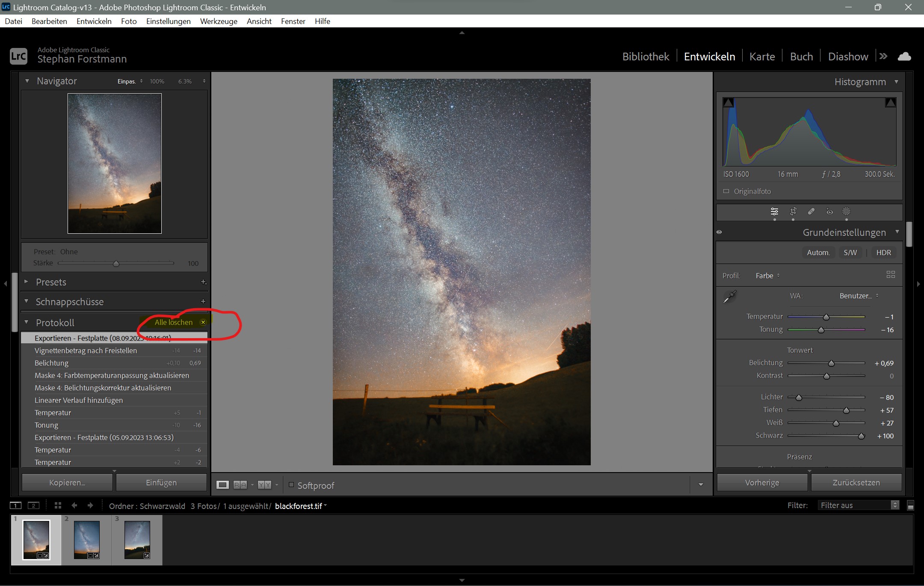Open the grid view icon in filmstrip bar
Image resolution: width=924 pixels, height=586 pixels.
(58, 506)
